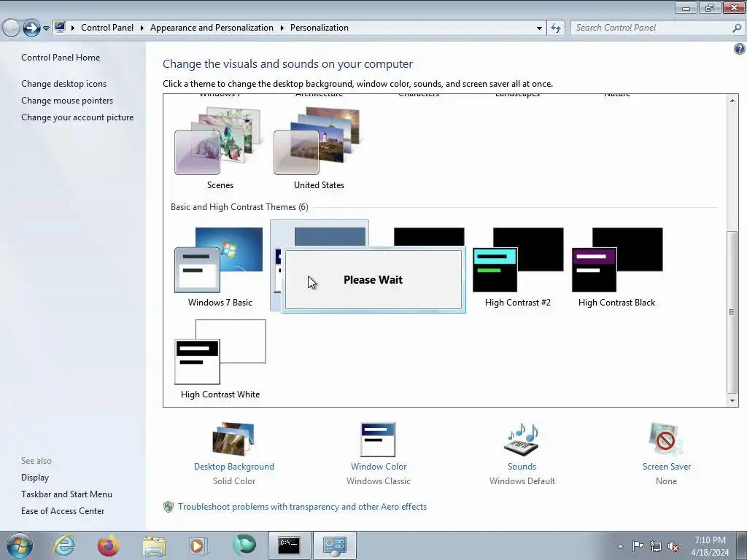Open Ease of Access Center

(x=63, y=511)
